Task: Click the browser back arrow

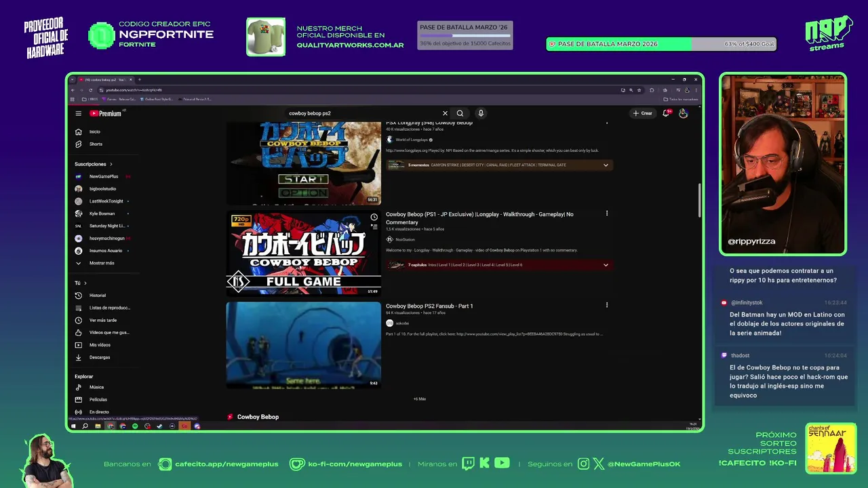Action: (73, 89)
